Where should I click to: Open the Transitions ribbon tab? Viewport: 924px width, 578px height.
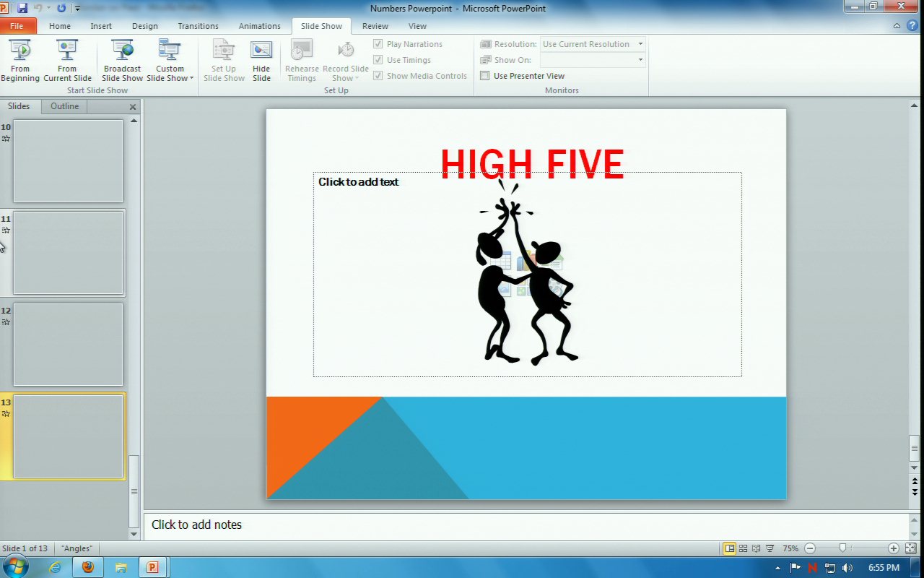click(x=198, y=26)
